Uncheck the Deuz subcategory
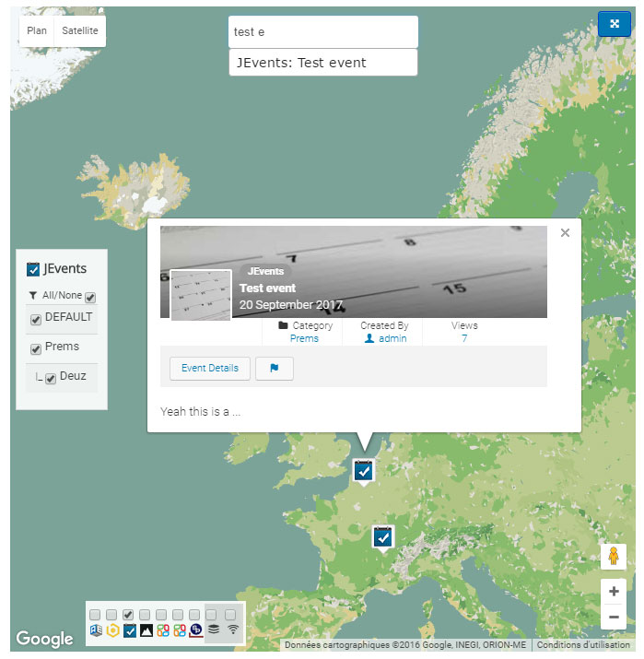Image resolution: width=644 pixels, height=659 pixels. click(x=51, y=378)
